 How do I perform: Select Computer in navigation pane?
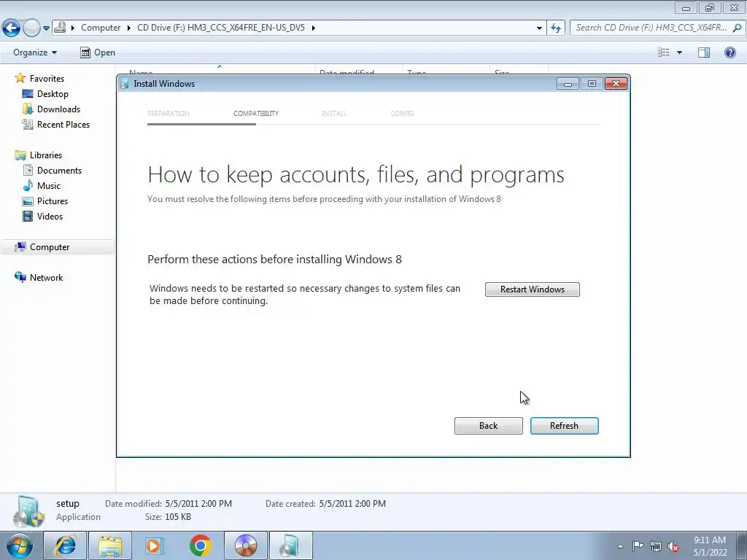(x=50, y=247)
